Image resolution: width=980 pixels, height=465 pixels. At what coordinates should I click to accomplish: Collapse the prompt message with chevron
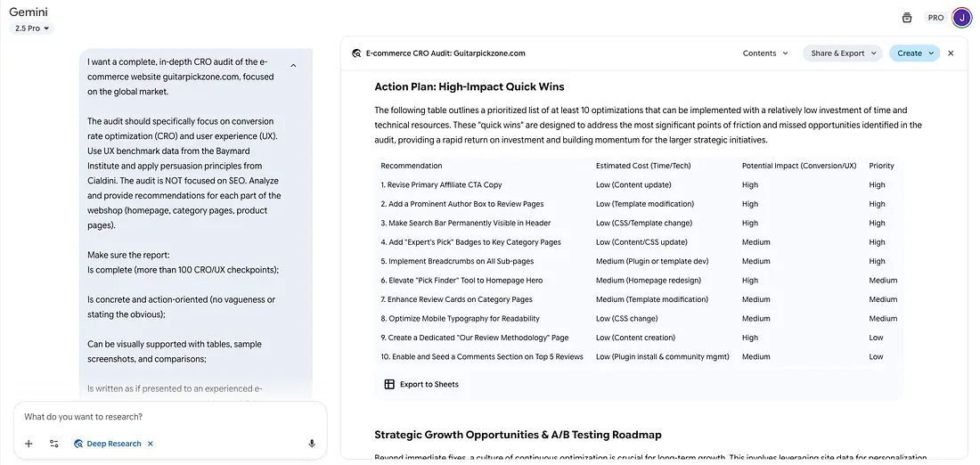[293, 65]
